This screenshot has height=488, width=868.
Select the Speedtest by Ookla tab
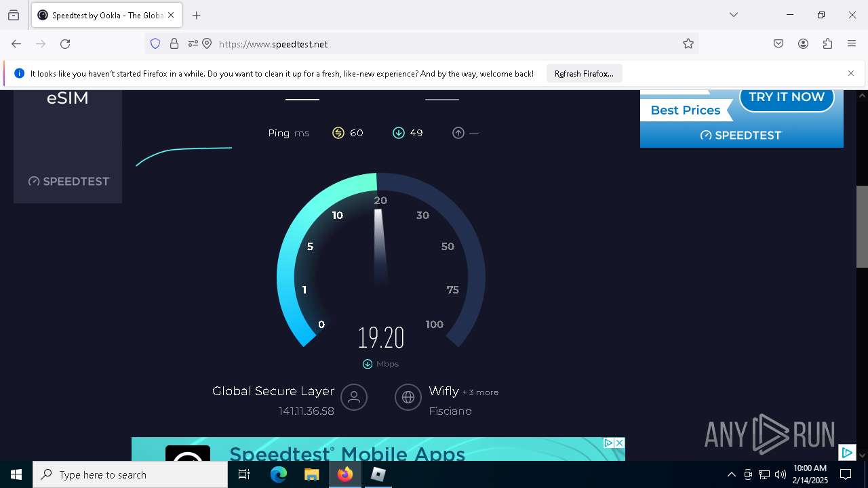coord(105,15)
